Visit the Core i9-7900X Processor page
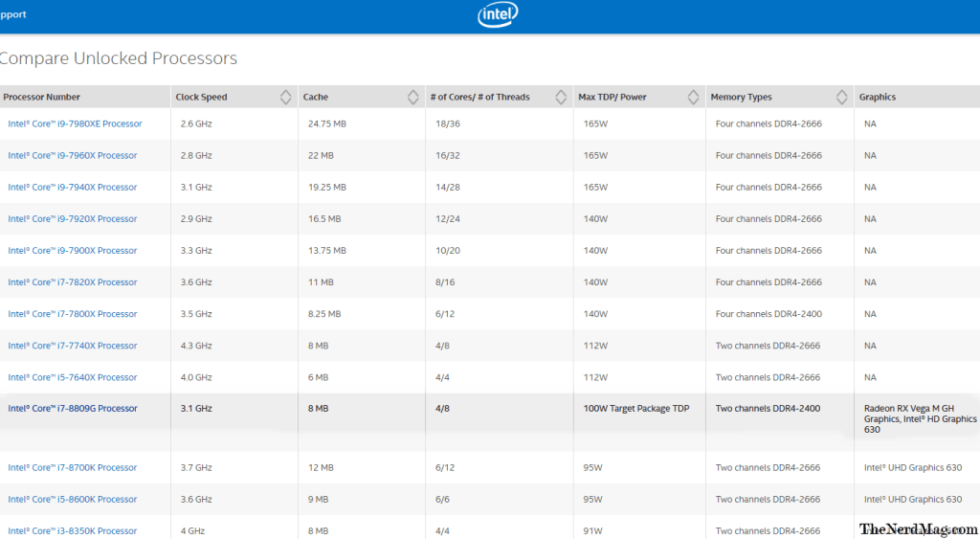This screenshot has height=539, width=980. [x=73, y=250]
